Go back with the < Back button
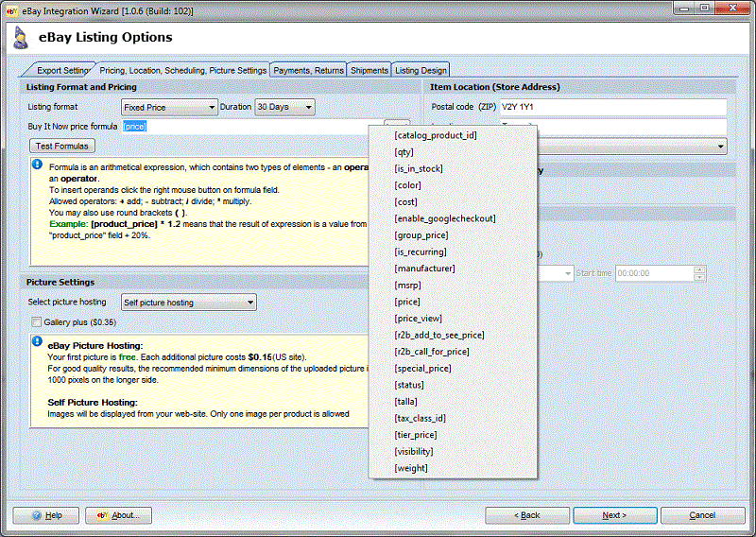This screenshot has width=756, height=537. (x=527, y=515)
